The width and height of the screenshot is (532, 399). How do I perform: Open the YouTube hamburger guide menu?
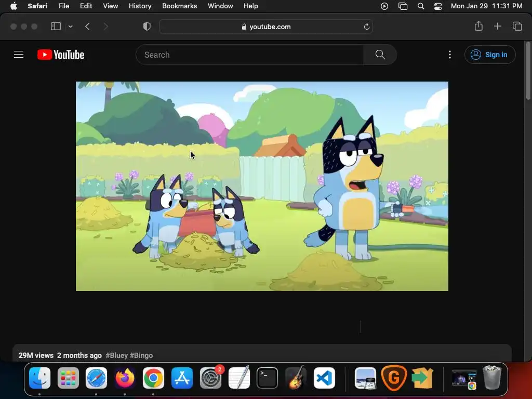19,55
